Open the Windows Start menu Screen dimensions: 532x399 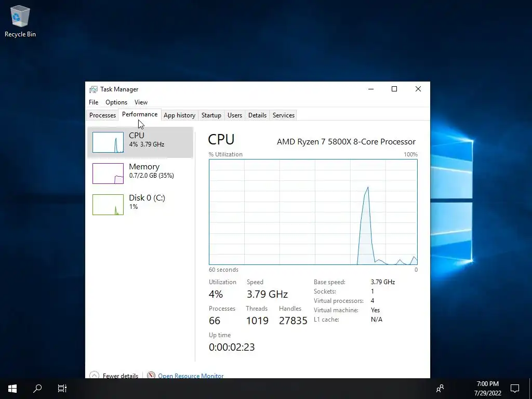pos(12,389)
